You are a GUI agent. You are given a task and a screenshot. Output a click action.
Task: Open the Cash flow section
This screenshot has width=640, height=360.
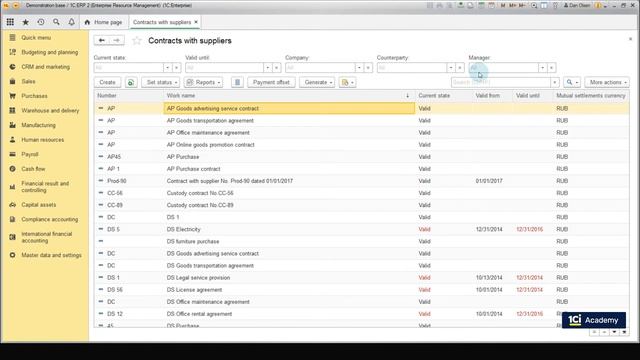pos(33,169)
